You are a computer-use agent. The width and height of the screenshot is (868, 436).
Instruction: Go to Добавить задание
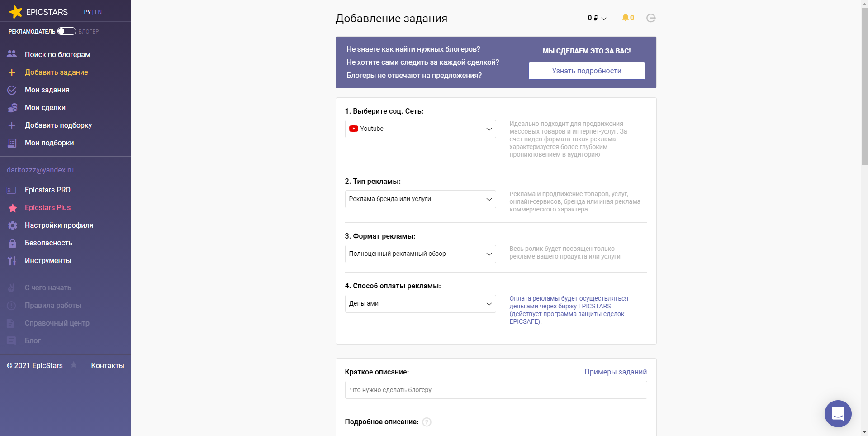pyautogui.click(x=57, y=72)
